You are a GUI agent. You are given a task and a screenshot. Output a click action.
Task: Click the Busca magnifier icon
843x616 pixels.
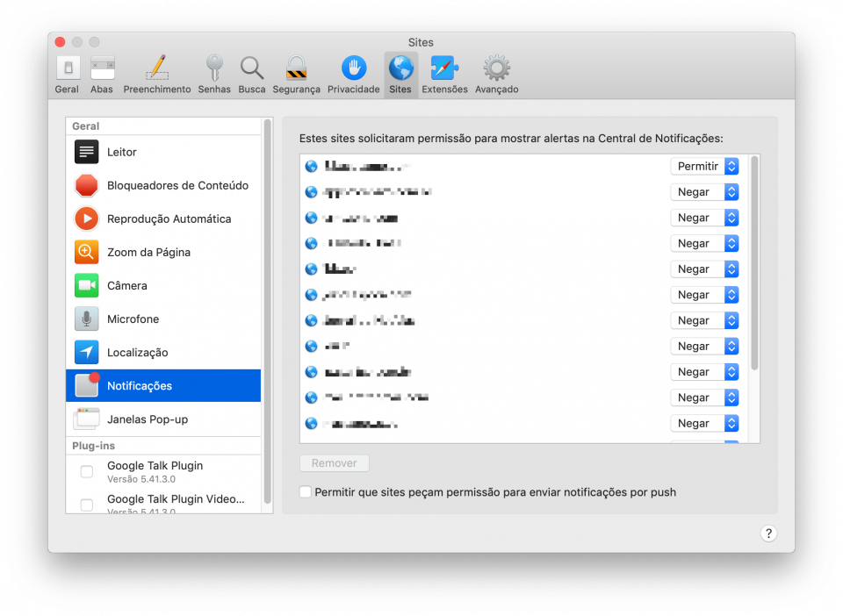pyautogui.click(x=252, y=69)
